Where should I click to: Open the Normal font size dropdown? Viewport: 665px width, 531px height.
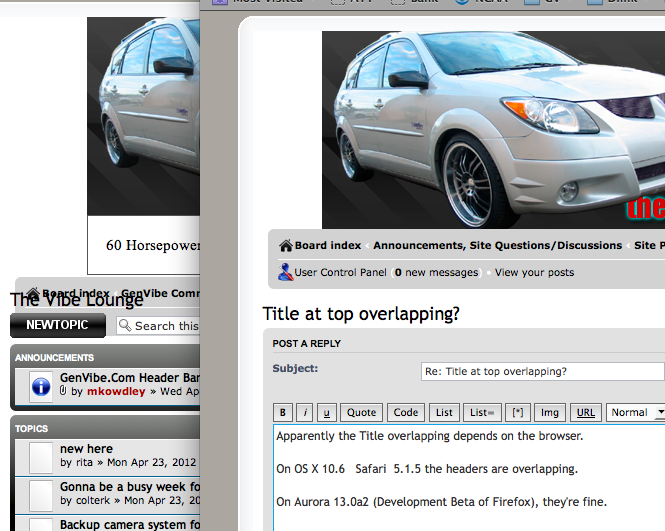(636, 413)
